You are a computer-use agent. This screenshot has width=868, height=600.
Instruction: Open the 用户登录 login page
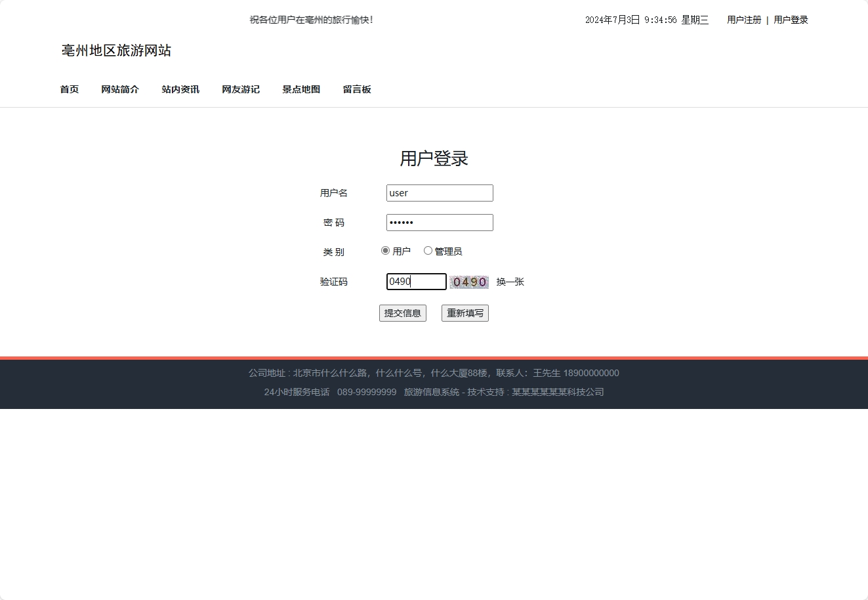coord(791,20)
